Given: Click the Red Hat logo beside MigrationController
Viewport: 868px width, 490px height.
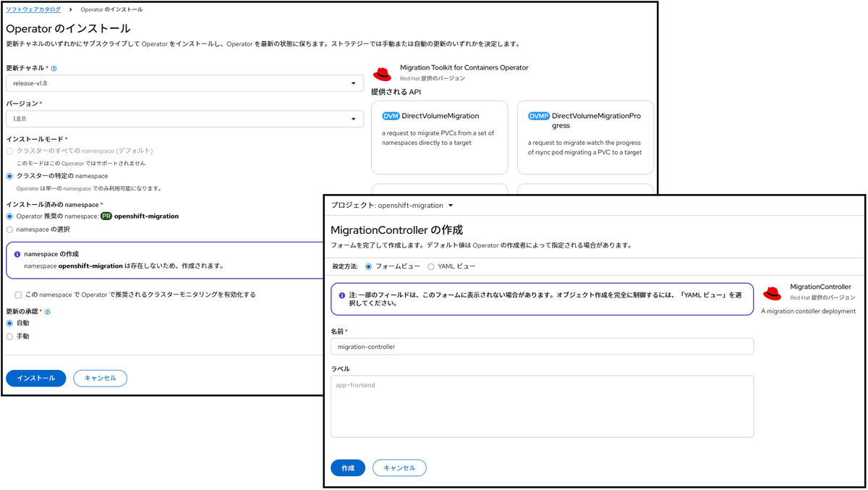Looking at the screenshot, I should [772, 293].
